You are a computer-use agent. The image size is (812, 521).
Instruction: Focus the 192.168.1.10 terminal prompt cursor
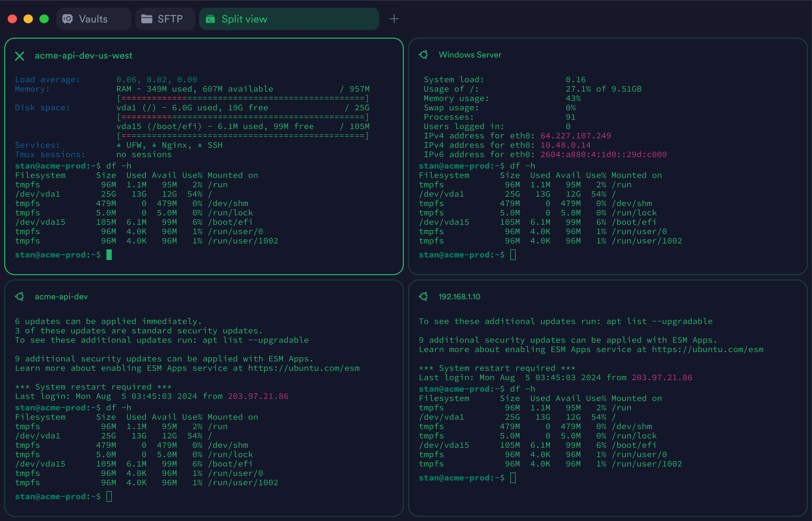(x=513, y=478)
